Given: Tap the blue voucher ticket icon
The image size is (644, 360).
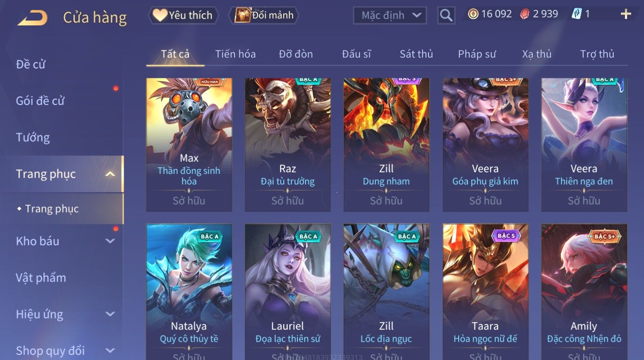Looking at the screenshot, I should (576, 14).
